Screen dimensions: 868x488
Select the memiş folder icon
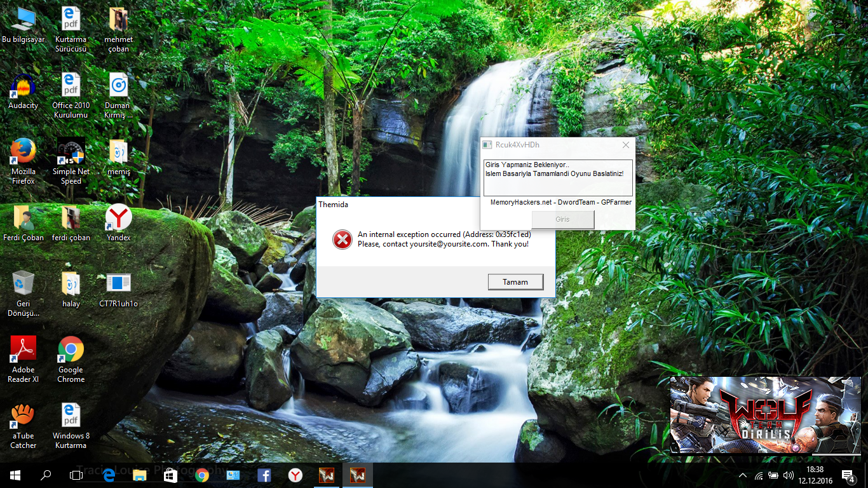pos(118,158)
